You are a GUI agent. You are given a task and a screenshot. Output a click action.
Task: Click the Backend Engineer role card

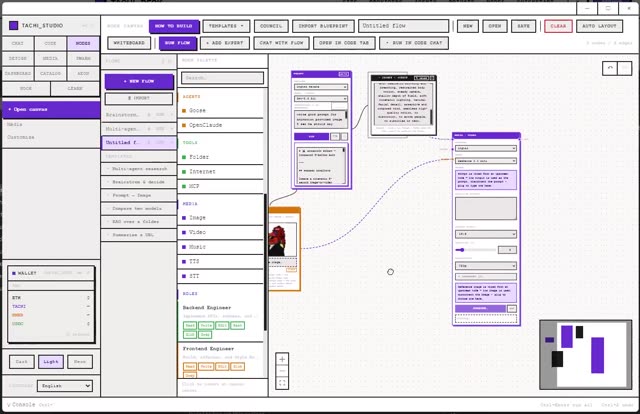pos(221,322)
